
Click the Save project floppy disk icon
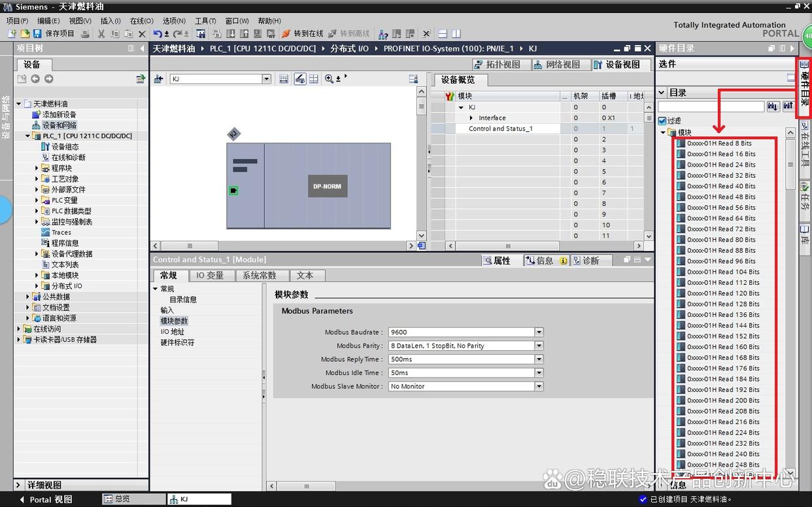[37, 33]
